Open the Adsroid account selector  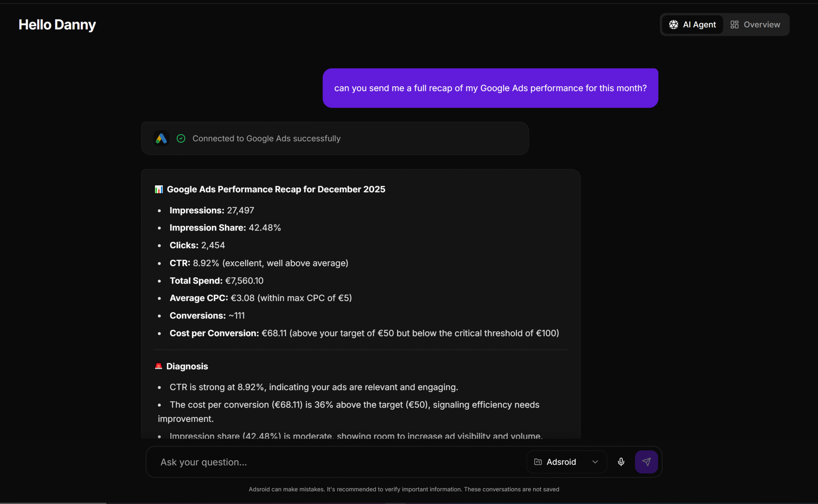click(x=566, y=462)
